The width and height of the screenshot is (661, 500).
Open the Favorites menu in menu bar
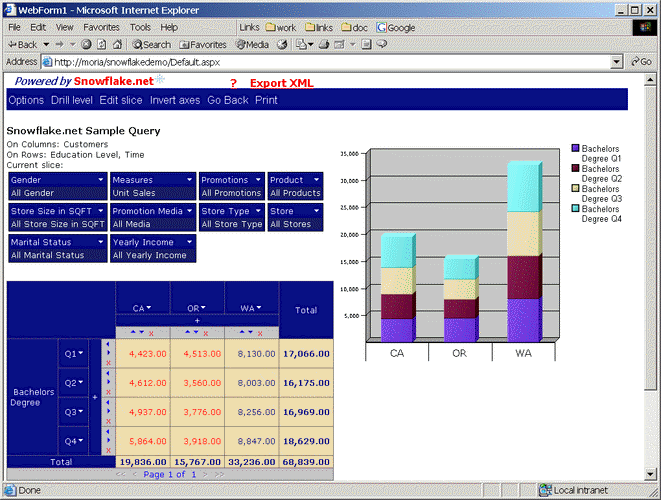101,27
